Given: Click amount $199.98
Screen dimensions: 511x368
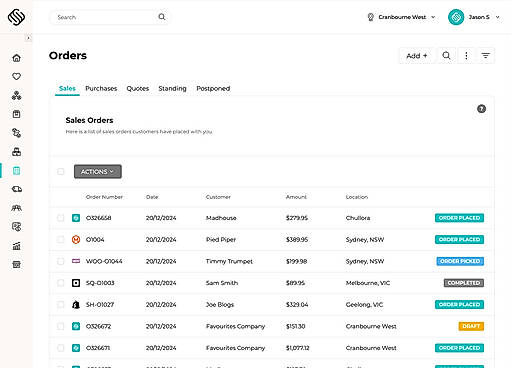Looking at the screenshot, I should [x=297, y=261].
